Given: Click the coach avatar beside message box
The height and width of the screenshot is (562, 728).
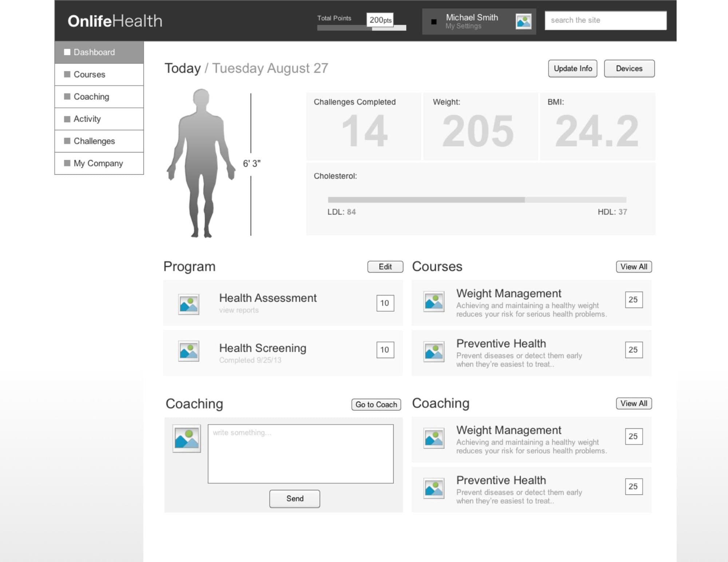Looking at the screenshot, I should coord(187,438).
